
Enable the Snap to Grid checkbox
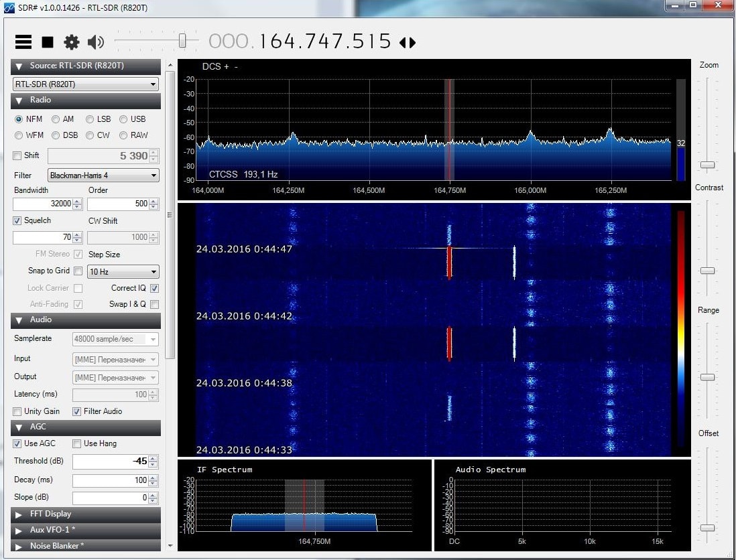78,271
